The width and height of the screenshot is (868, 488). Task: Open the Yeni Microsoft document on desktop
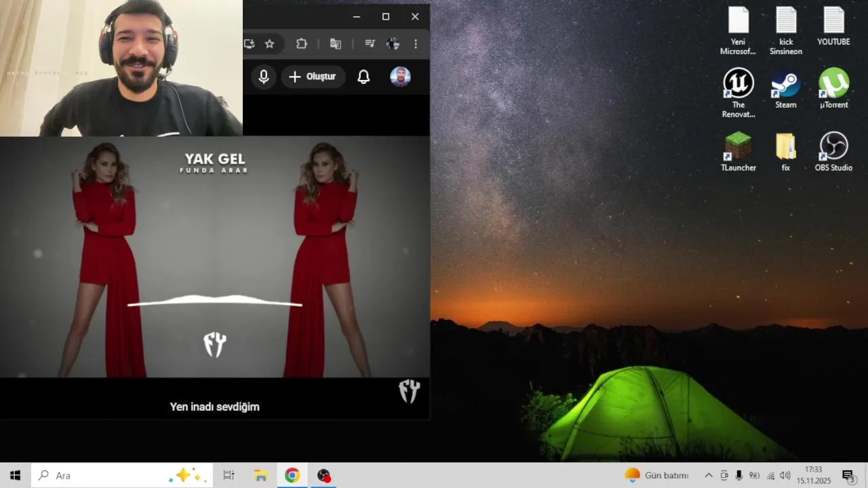coord(738,31)
